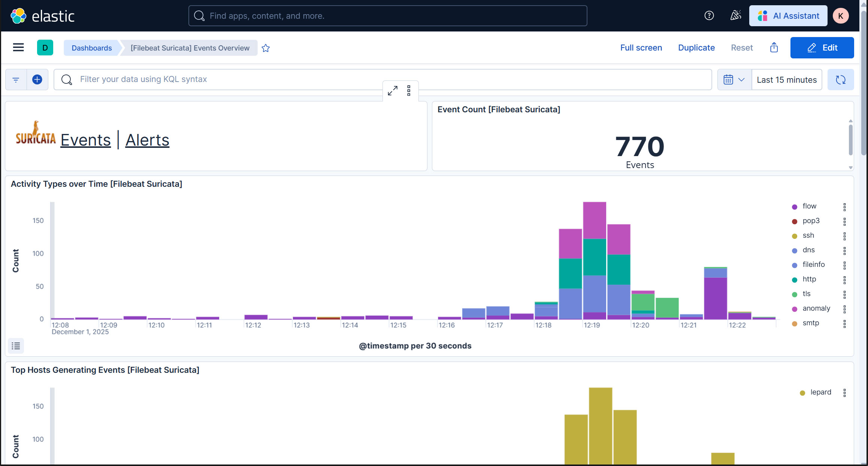The height and width of the screenshot is (466, 868).
Task: Open options for the tls legend item
Action: [844, 294]
